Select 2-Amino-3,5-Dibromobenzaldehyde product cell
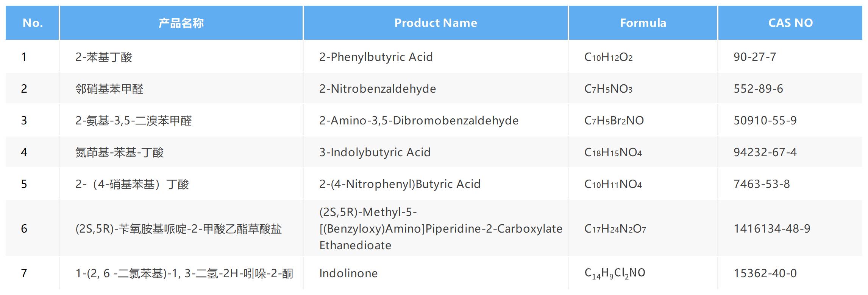The height and width of the screenshot is (295, 868). [418, 121]
